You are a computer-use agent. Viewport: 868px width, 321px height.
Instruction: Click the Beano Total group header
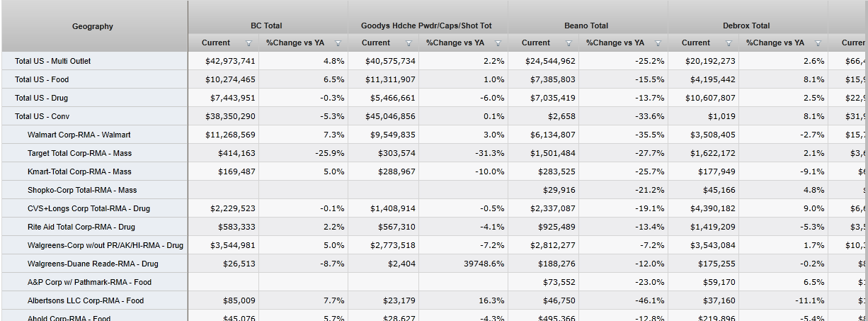pos(586,26)
